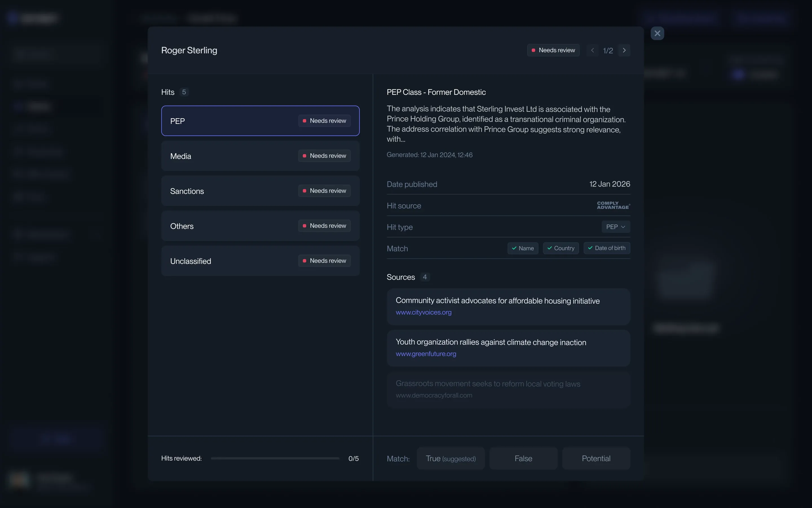Click the 1/2 page indicator

pyautogui.click(x=608, y=51)
